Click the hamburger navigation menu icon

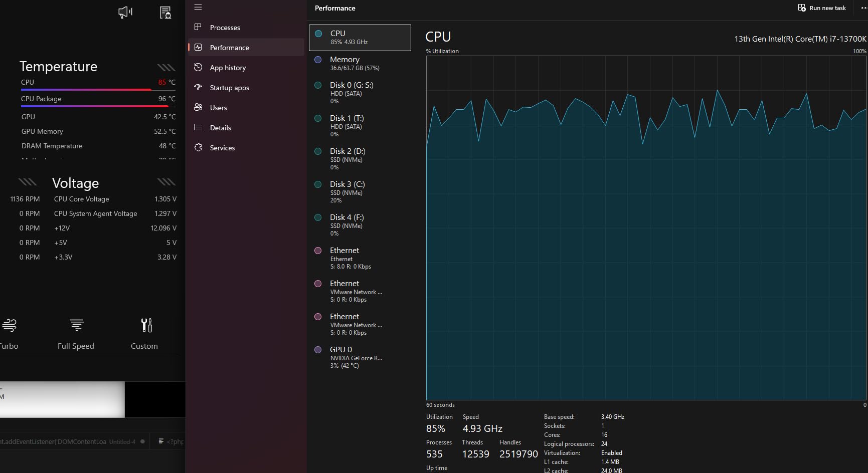click(x=198, y=7)
